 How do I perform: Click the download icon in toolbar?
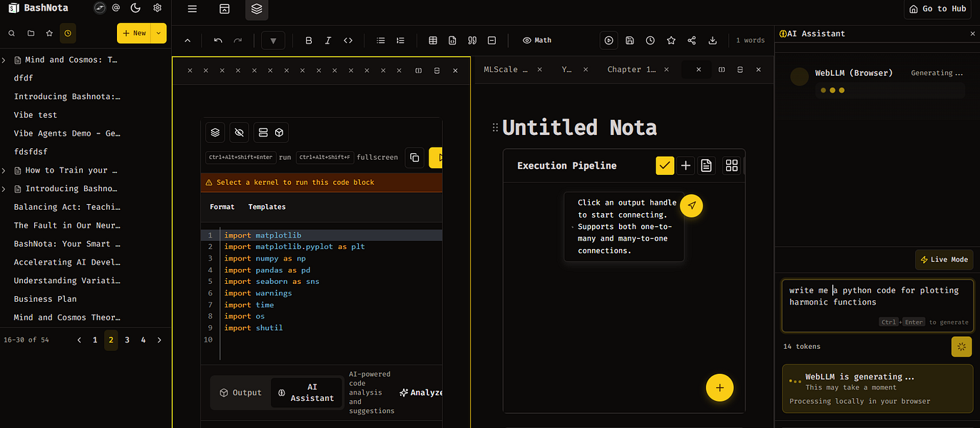pos(713,41)
